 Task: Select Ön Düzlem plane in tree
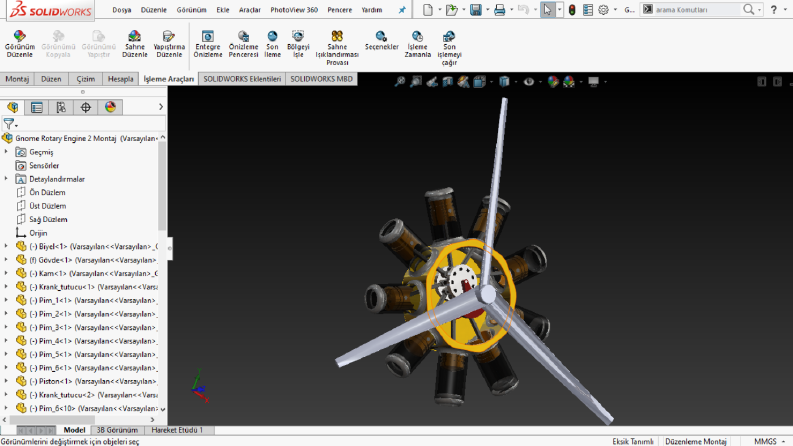pyautogui.click(x=47, y=192)
